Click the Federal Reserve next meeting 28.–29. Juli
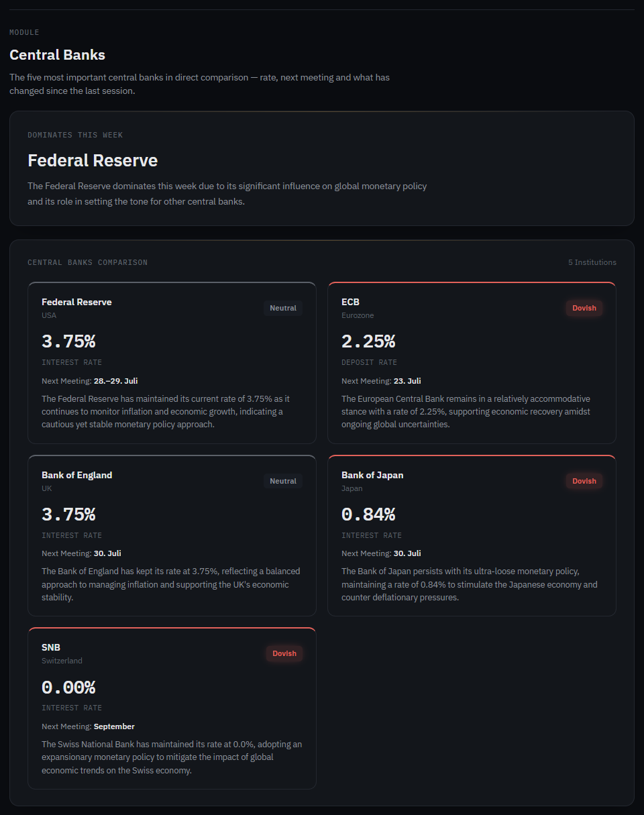Image resolution: width=644 pixels, height=815 pixels. coord(115,381)
